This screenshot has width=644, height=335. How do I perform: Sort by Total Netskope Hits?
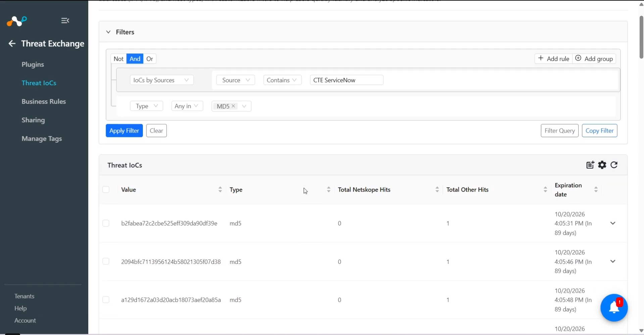437,190
